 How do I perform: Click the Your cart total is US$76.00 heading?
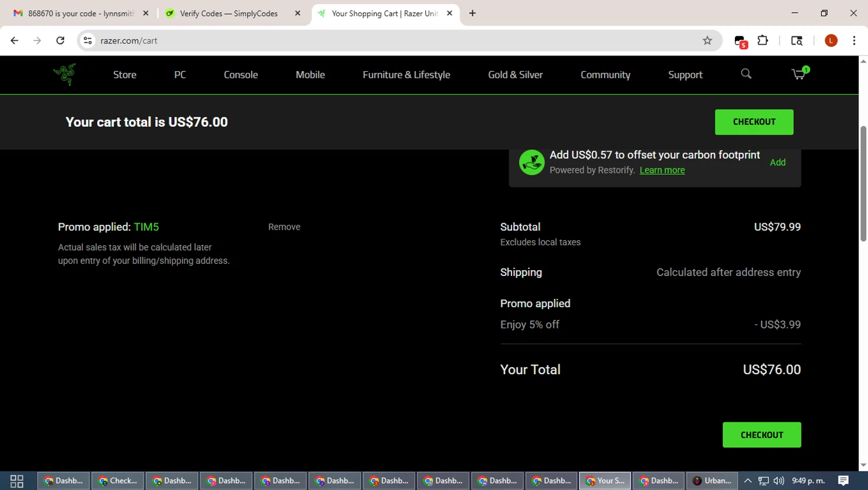pos(146,122)
